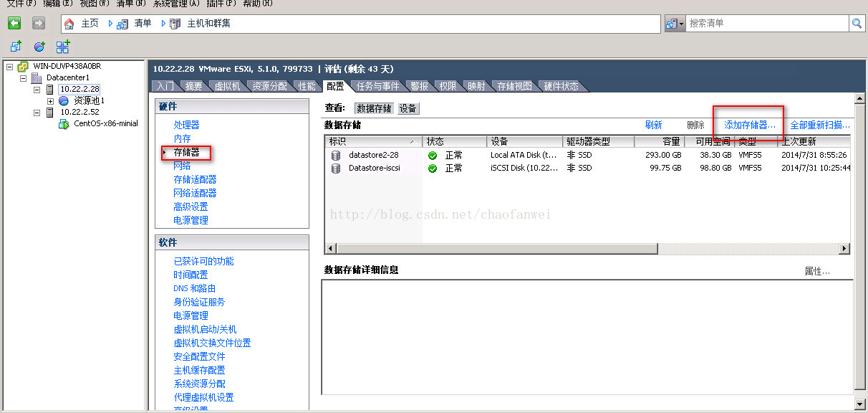Click green status check for datastore2-28

click(433, 155)
